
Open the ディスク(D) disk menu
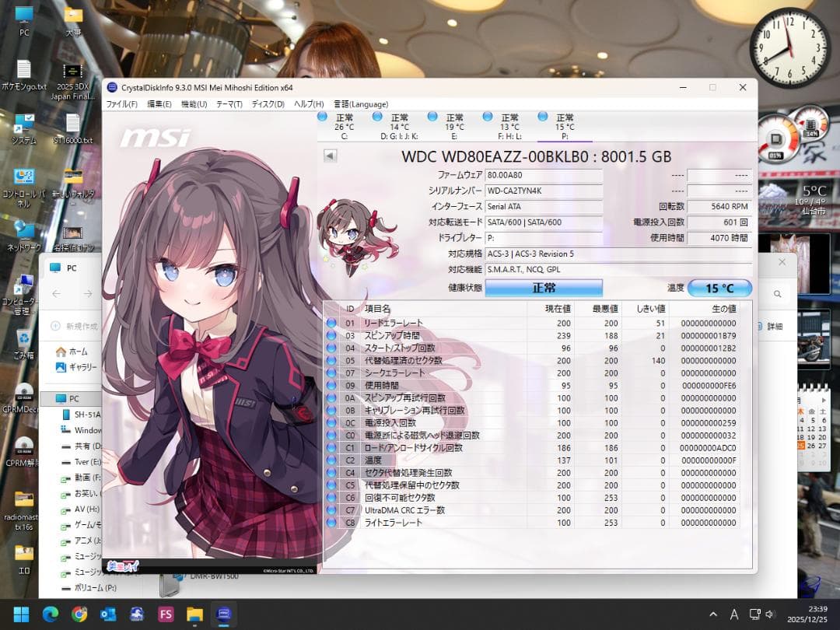pyautogui.click(x=268, y=104)
